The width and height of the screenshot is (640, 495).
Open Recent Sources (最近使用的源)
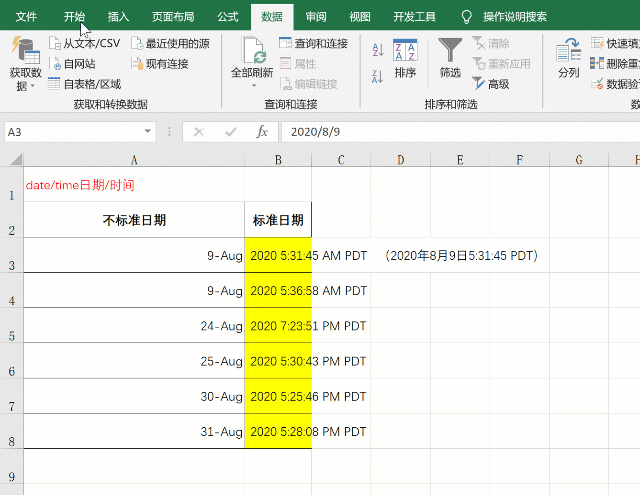point(138,44)
